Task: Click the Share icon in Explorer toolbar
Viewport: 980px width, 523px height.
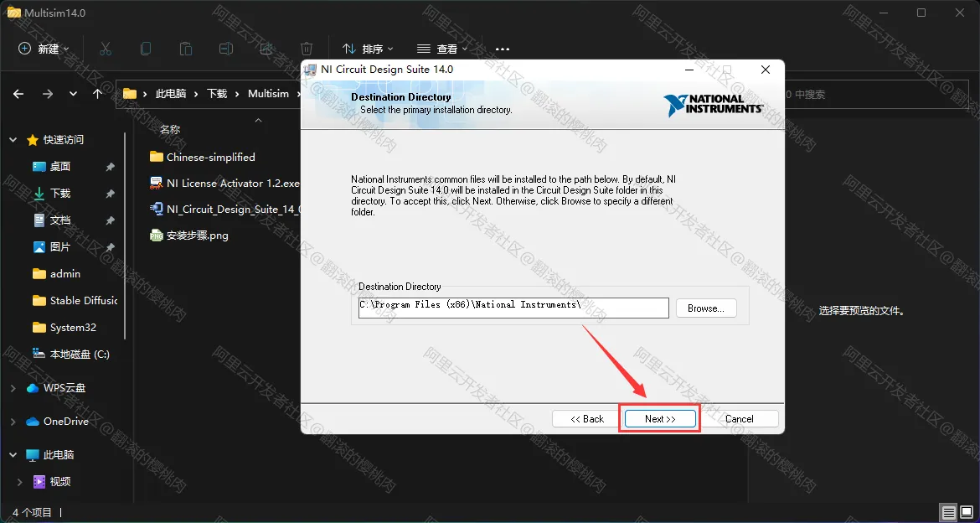Action: pyautogui.click(x=266, y=48)
